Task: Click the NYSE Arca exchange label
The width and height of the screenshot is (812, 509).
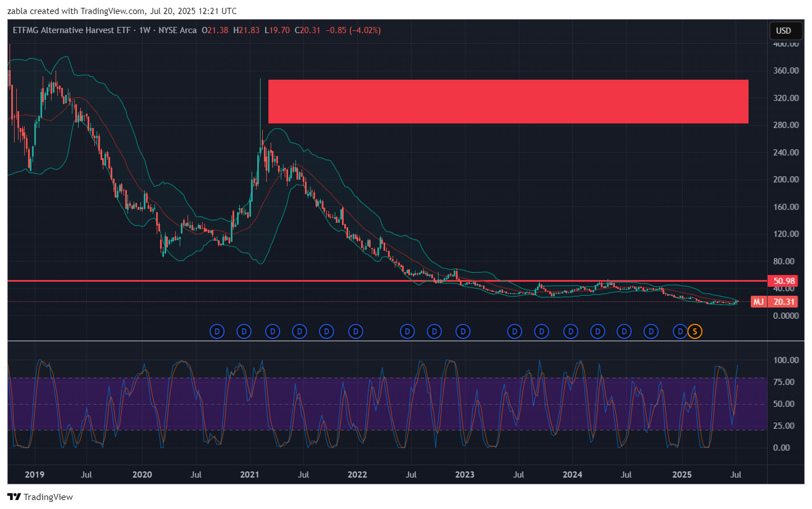Action: click(177, 30)
